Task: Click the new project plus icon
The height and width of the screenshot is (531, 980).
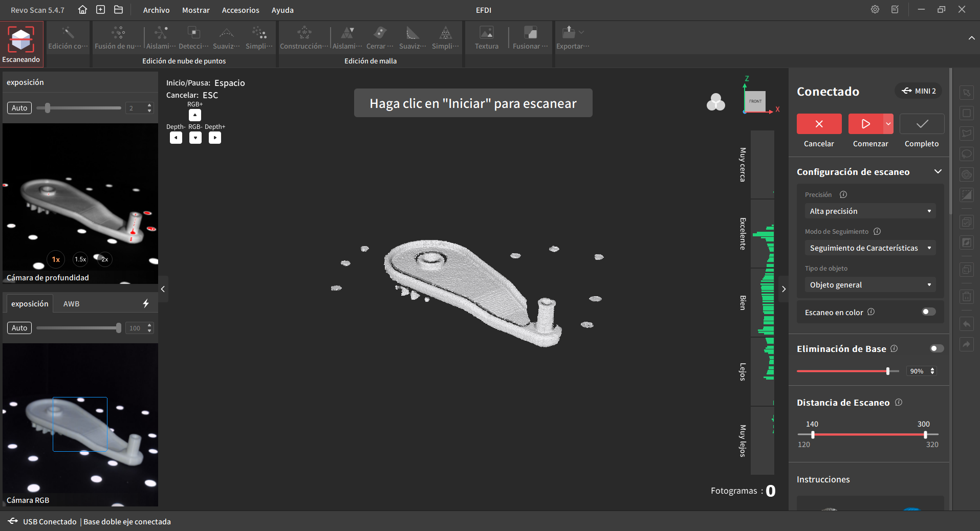Action: (x=101, y=10)
